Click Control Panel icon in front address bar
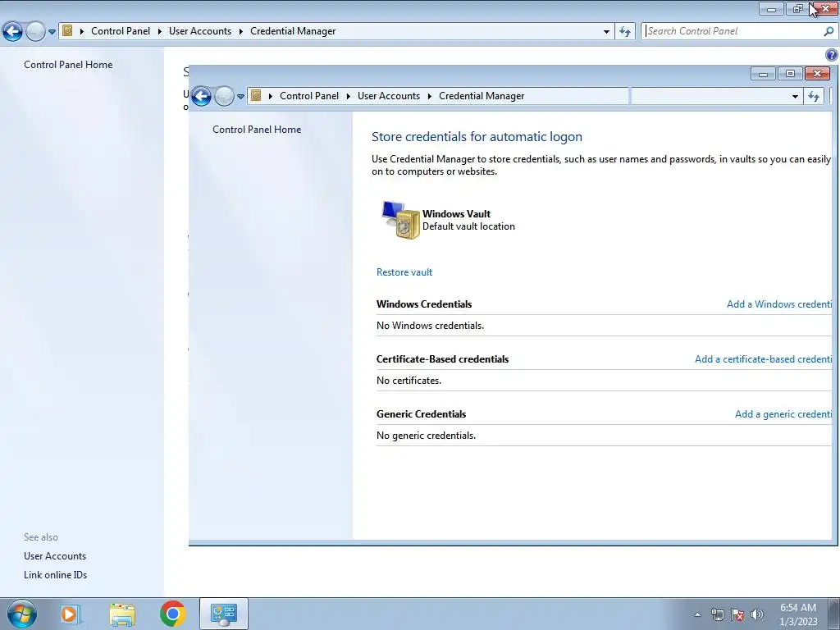Image resolution: width=840 pixels, height=630 pixels. point(256,95)
